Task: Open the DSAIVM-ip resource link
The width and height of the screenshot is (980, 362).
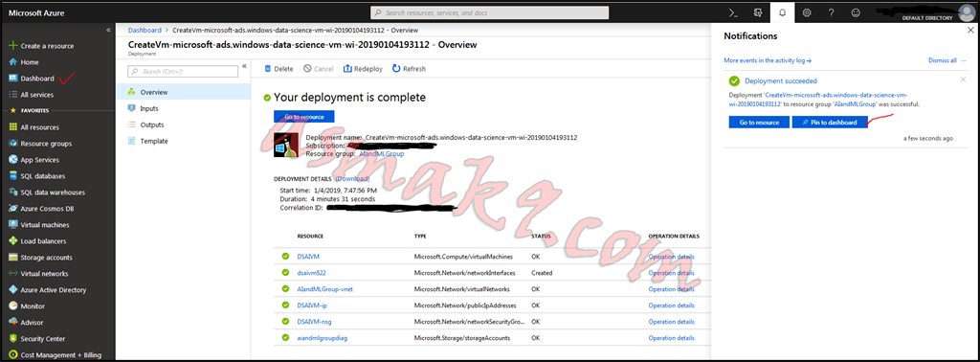Action: (x=312, y=305)
